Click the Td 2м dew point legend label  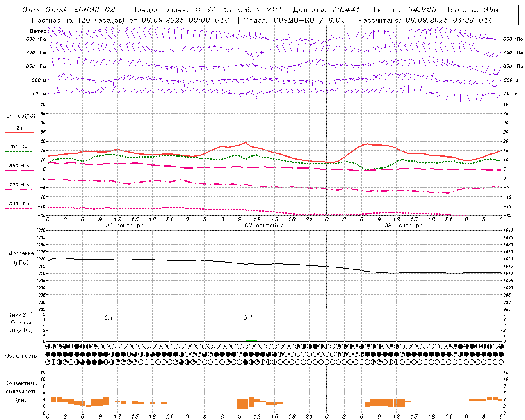coord(19,147)
